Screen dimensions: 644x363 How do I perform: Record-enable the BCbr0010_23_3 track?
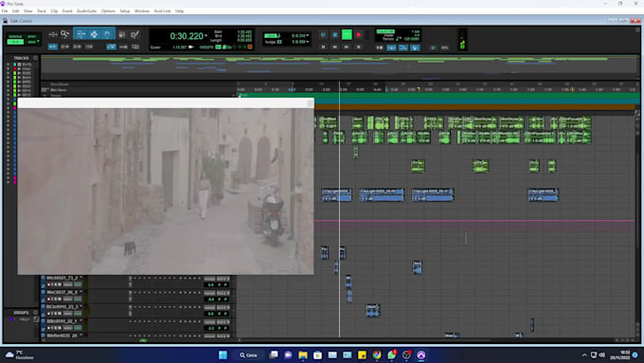49,314
